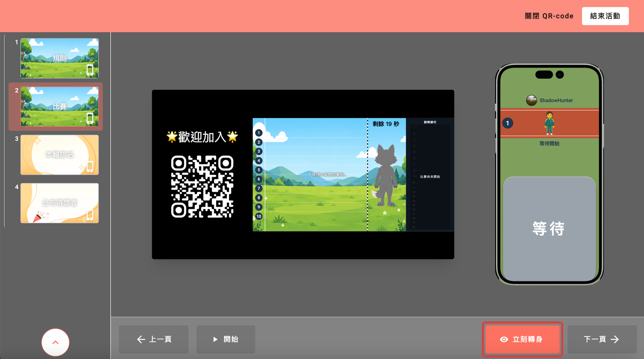Click the 剩餘 19 秒 countdown text
Image resolution: width=644 pixels, height=359 pixels.
coord(386,124)
